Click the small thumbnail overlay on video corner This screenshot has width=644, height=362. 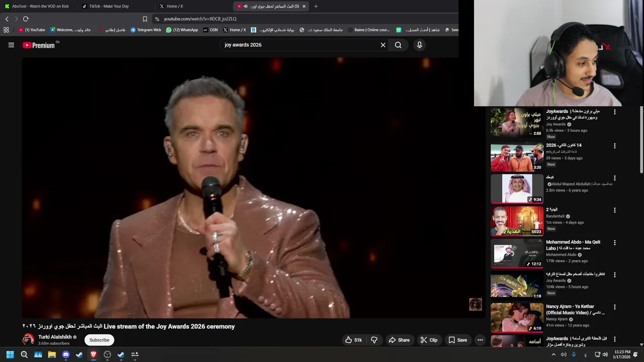[475, 304]
